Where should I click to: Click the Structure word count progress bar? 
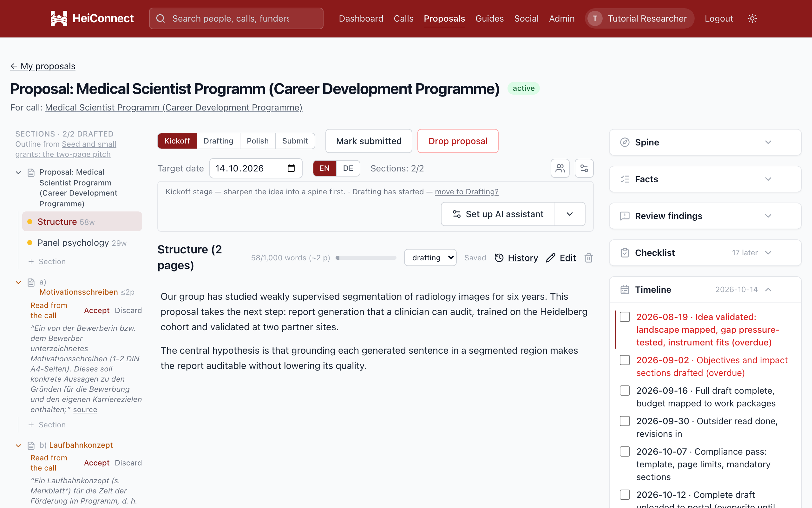366,258
